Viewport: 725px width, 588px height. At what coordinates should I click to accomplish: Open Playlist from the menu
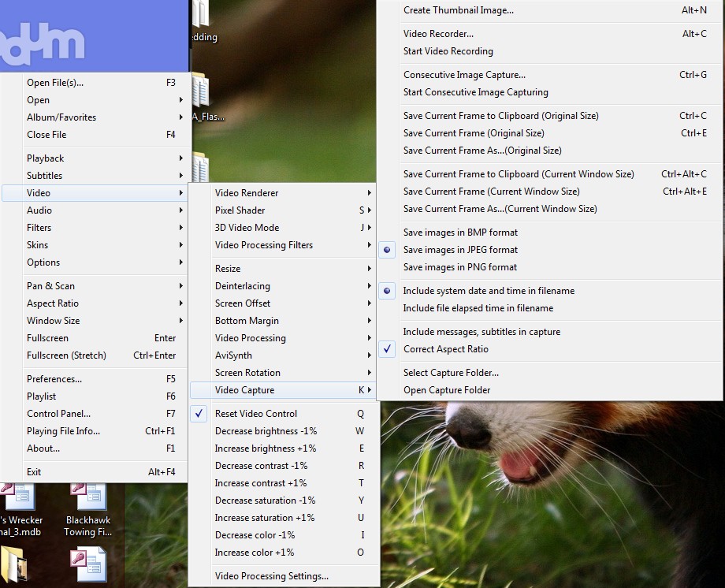95,396
